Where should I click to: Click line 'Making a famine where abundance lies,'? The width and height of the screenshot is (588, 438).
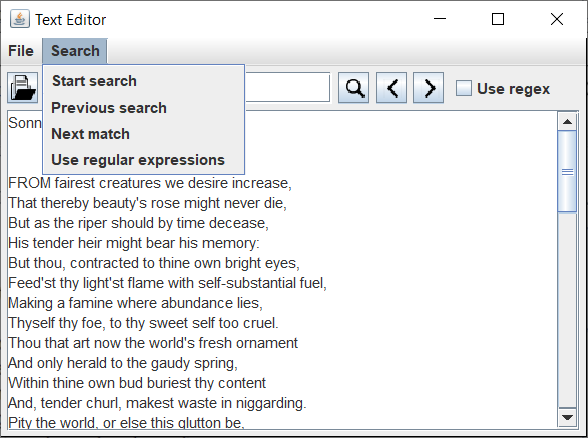pos(135,303)
